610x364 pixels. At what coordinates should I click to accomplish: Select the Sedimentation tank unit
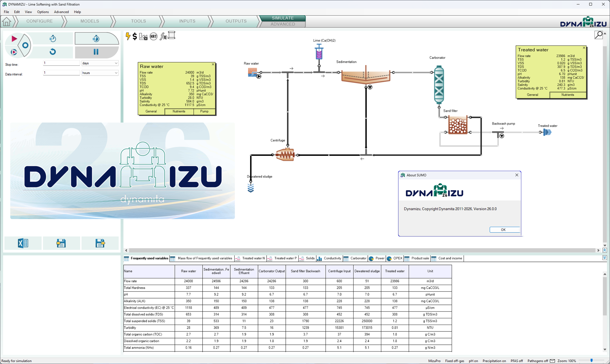pyautogui.click(x=366, y=75)
